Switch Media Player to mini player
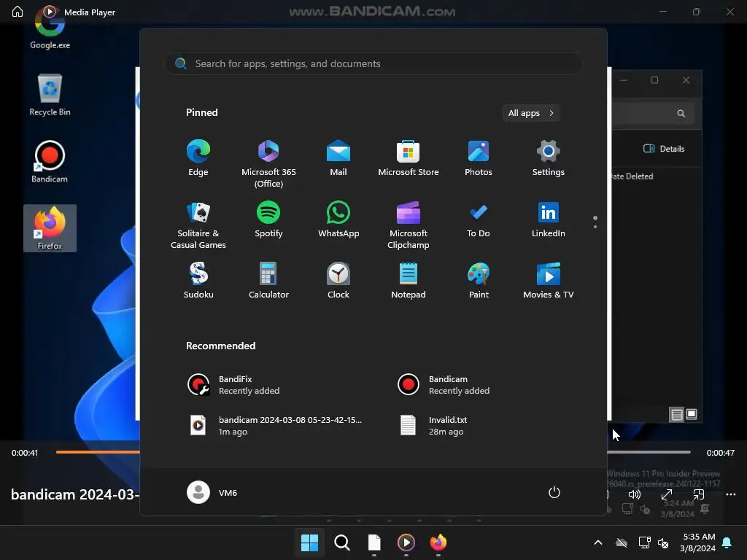Viewport: 747px width, 560px height. click(x=698, y=494)
